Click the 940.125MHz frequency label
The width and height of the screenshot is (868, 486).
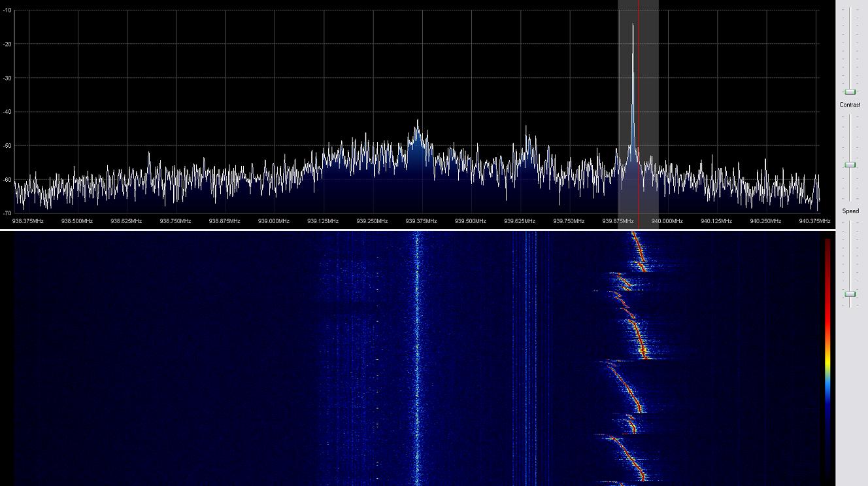[716, 221]
